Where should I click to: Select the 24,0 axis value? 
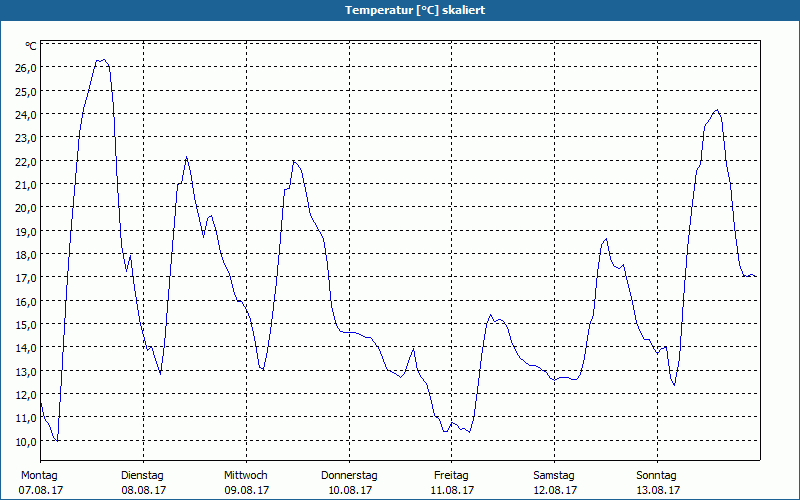pyautogui.click(x=26, y=115)
